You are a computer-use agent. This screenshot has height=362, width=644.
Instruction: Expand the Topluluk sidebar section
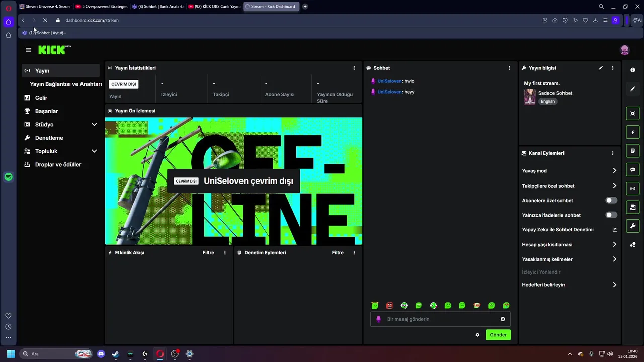pos(94,151)
